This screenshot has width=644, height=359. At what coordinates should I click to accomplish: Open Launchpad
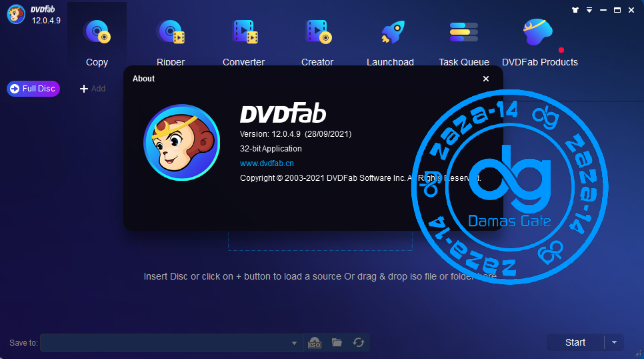390,43
